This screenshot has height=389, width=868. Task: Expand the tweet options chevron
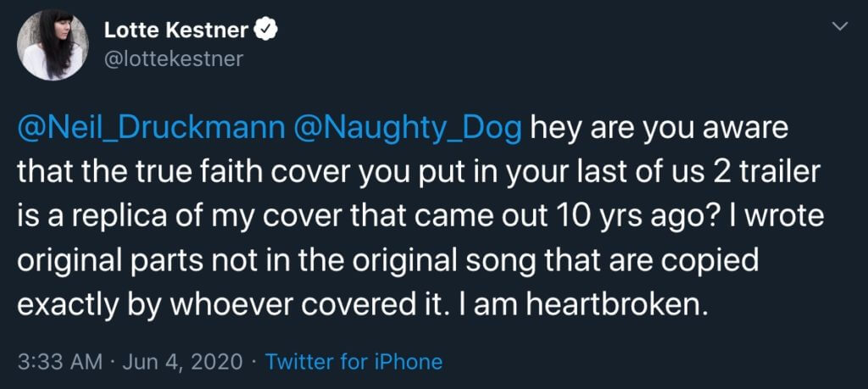pos(840,26)
